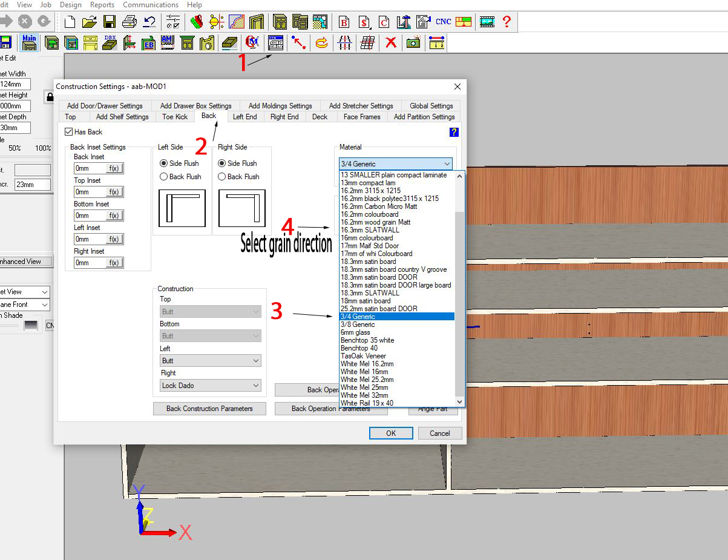728x560 pixels.
Task: Click the red question mark Help icon
Action: pyautogui.click(x=507, y=22)
